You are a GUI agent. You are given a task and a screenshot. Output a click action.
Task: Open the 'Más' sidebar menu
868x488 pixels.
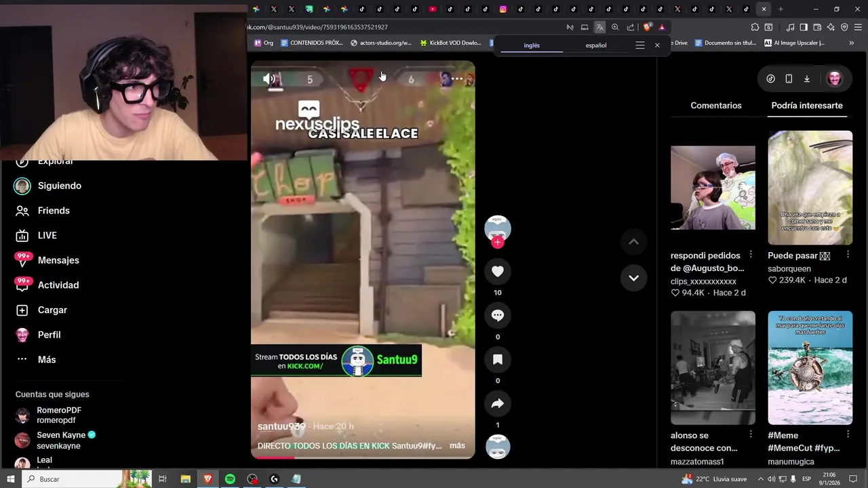pyautogui.click(x=47, y=359)
